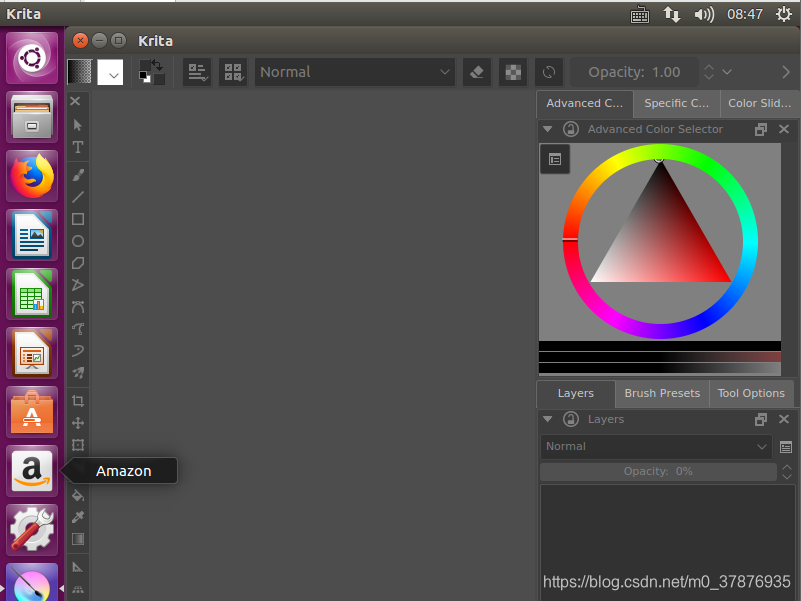Screen dimensions: 801x601
Task: Close the Advanced Color Selector docker
Action: [784, 129]
